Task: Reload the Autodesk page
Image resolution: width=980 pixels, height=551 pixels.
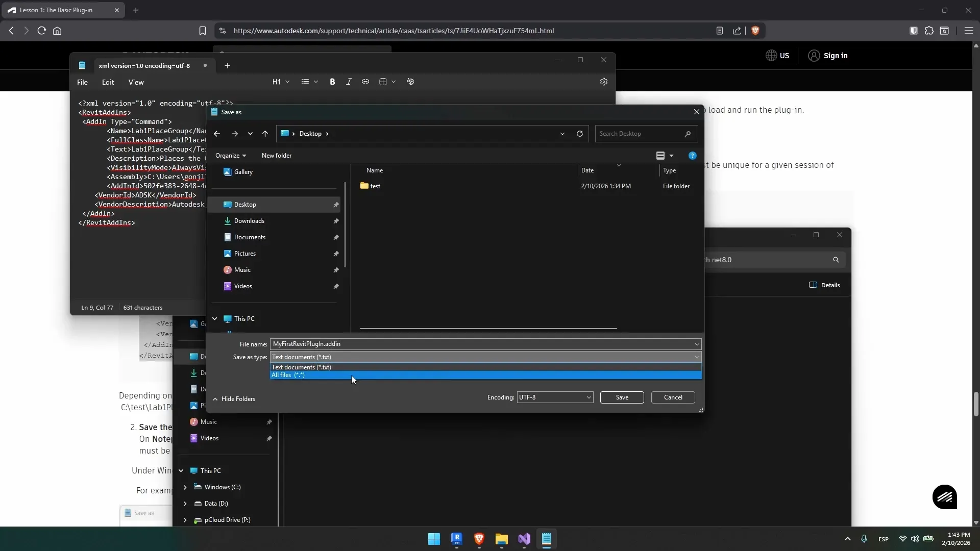Action: click(x=42, y=31)
